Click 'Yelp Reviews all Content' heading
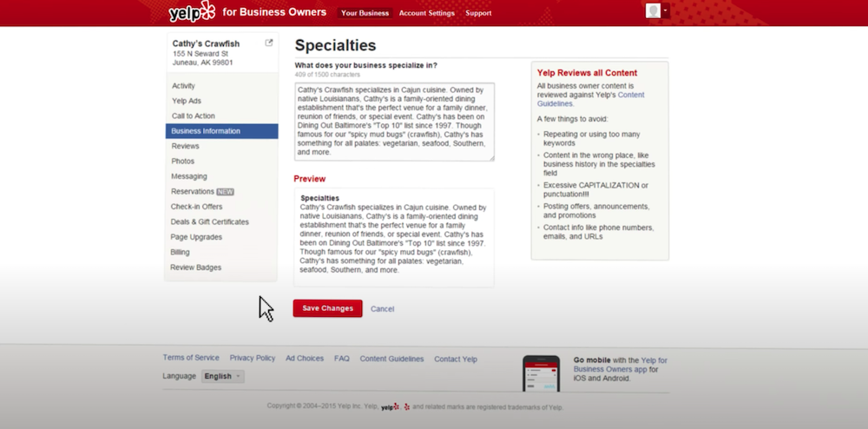The image size is (868, 429). pyautogui.click(x=587, y=73)
